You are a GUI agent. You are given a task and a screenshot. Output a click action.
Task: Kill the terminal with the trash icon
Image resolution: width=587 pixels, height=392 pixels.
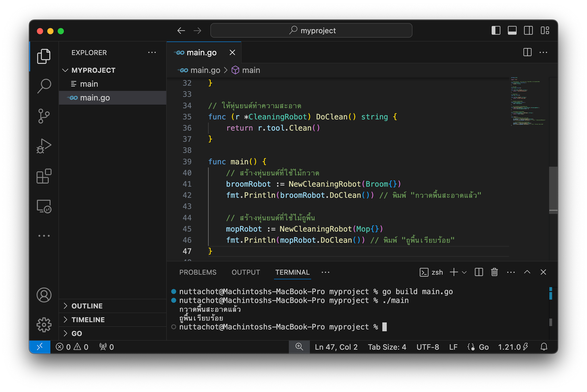[494, 272]
